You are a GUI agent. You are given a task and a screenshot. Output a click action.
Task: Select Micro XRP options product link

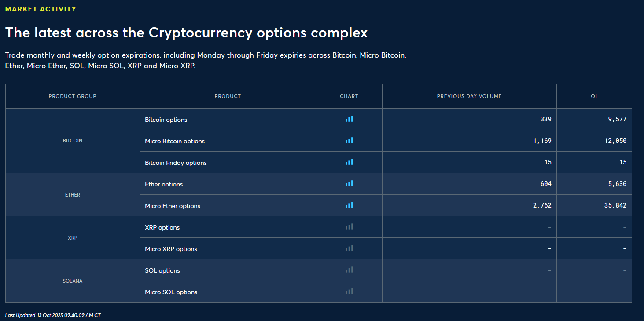point(171,249)
